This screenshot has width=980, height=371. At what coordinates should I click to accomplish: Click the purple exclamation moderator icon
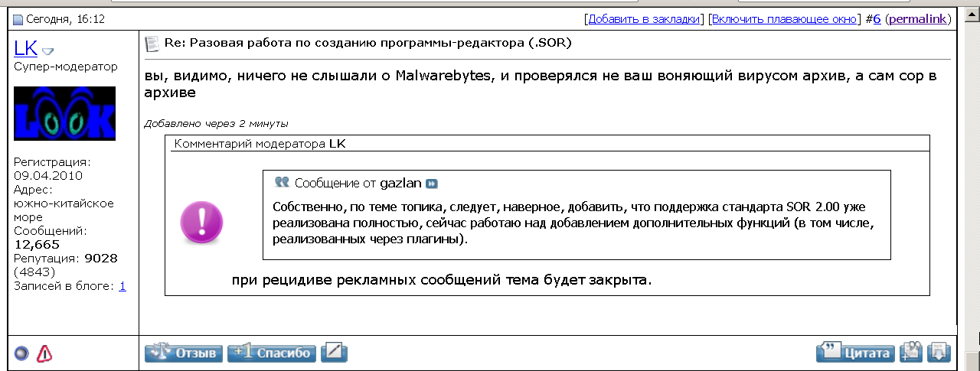202,223
